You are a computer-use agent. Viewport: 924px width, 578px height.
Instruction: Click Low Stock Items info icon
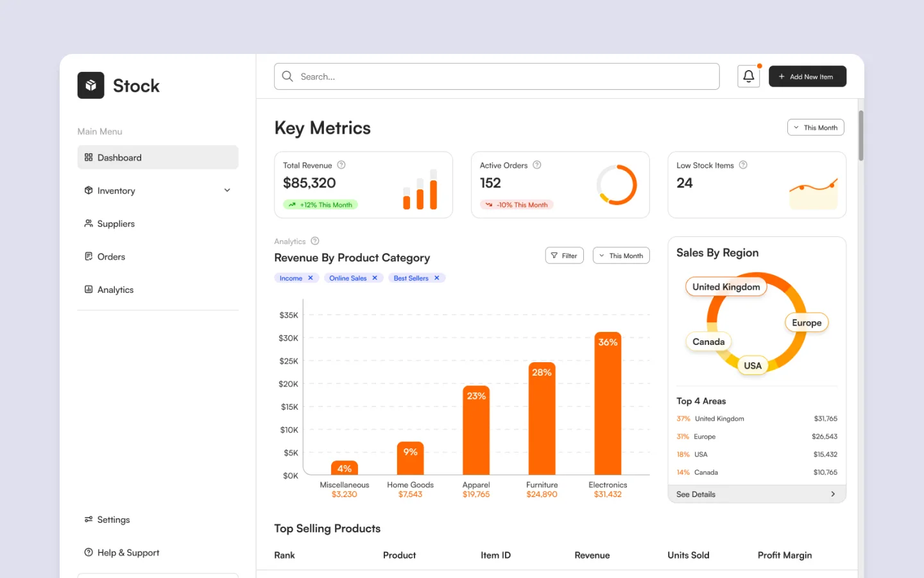coord(743,165)
